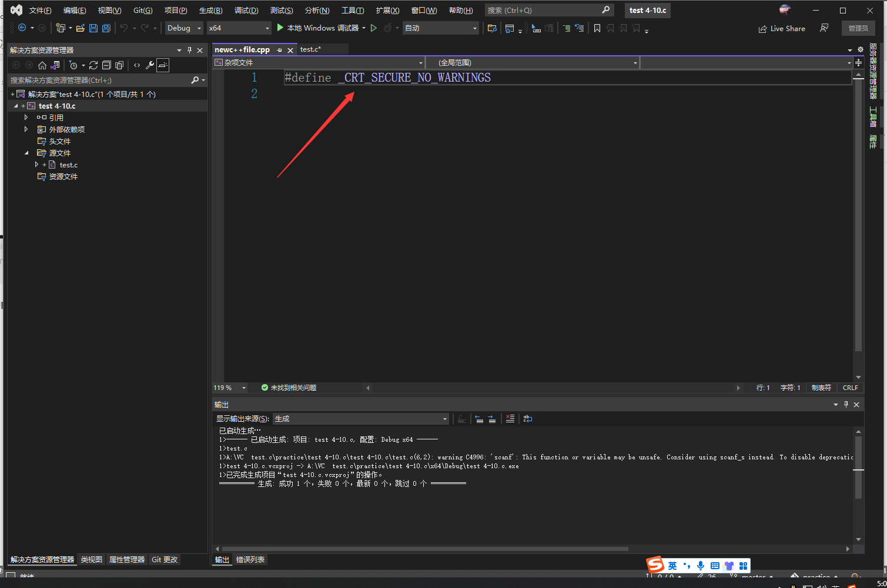Screen dimensions: 887x588
Task: Click the feedback person icon
Action: point(824,28)
